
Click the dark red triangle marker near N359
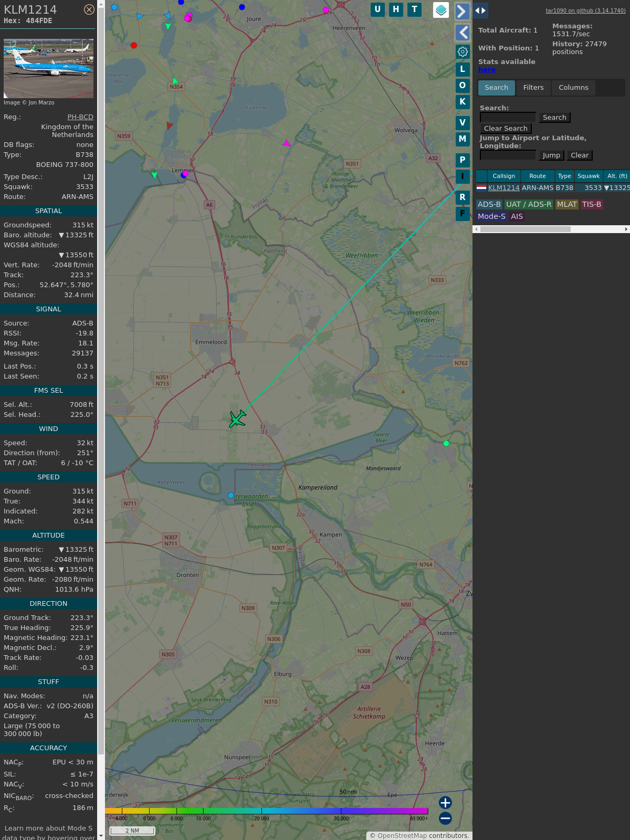tap(169, 125)
